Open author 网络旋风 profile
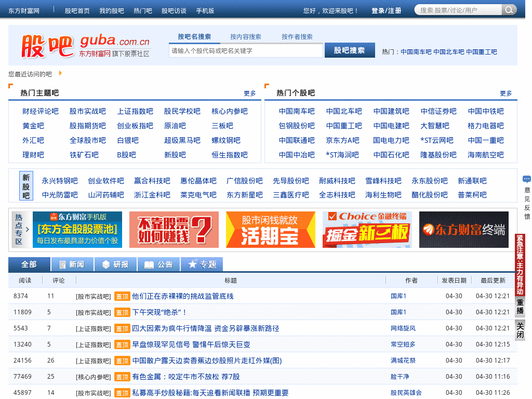532x399 pixels. [x=403, y=328]
